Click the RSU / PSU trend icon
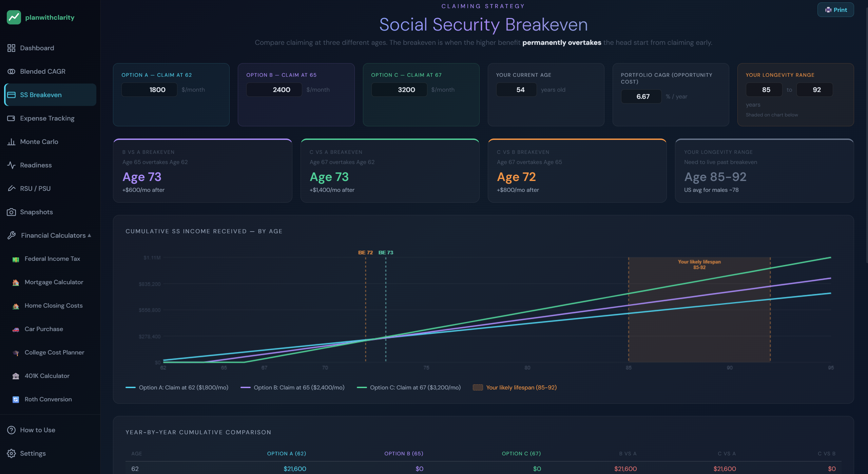This screenshot has height=474, width=868. click(11, 189)
